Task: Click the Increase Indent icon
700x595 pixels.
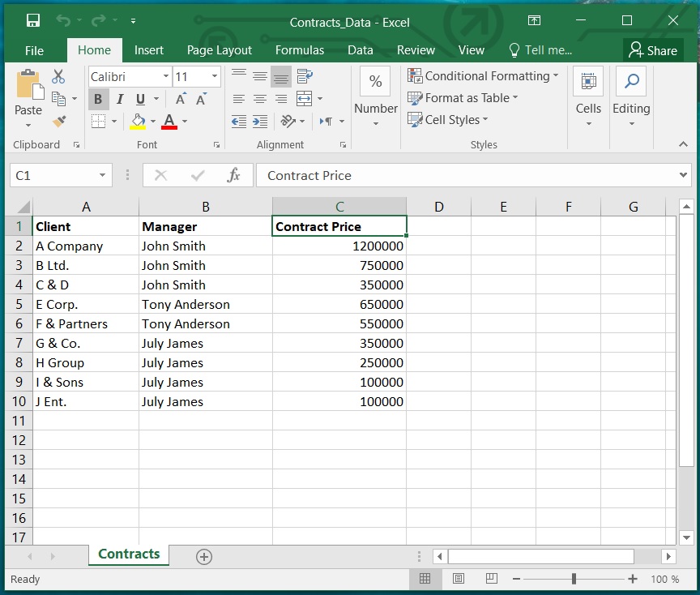Action: (260, 122)
